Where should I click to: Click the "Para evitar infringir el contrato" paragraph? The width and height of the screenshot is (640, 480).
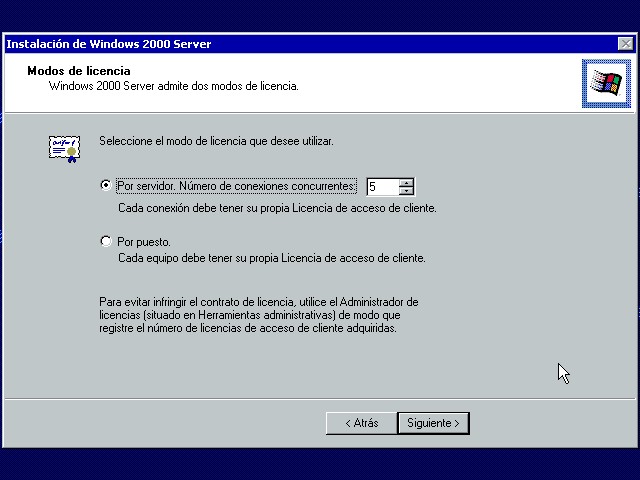coord(259,315)
